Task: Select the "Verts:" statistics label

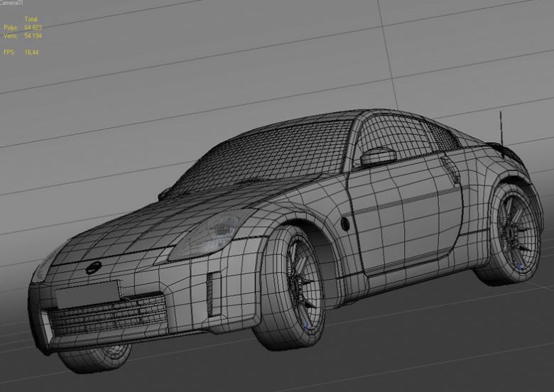Action: coord(11,36)
